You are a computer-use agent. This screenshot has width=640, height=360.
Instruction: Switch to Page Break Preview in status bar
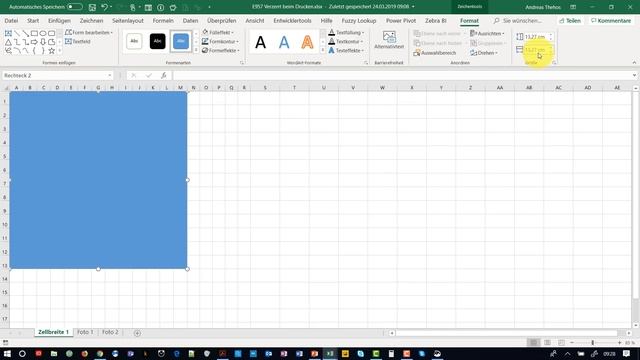[561, 342]
